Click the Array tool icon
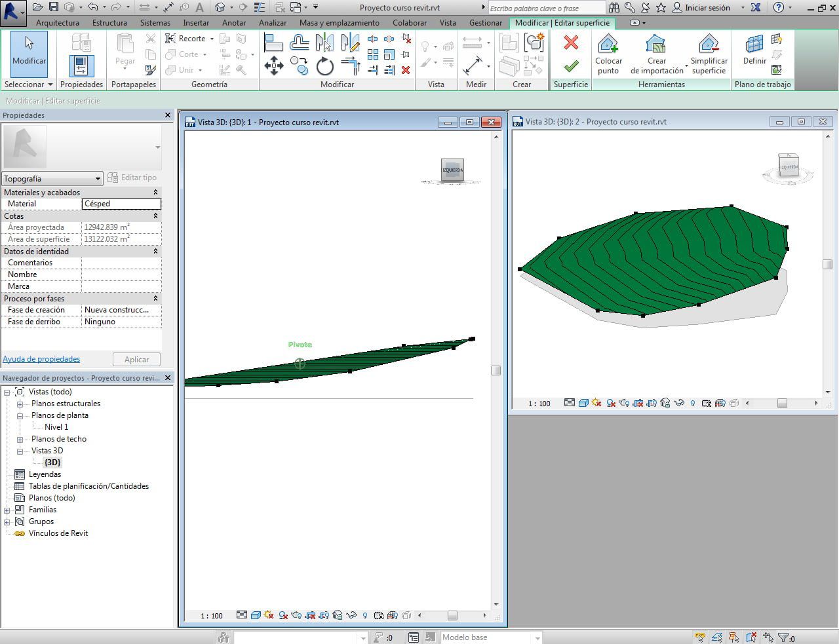The width and height of the screenshot is (839, 644). (373, 54)
